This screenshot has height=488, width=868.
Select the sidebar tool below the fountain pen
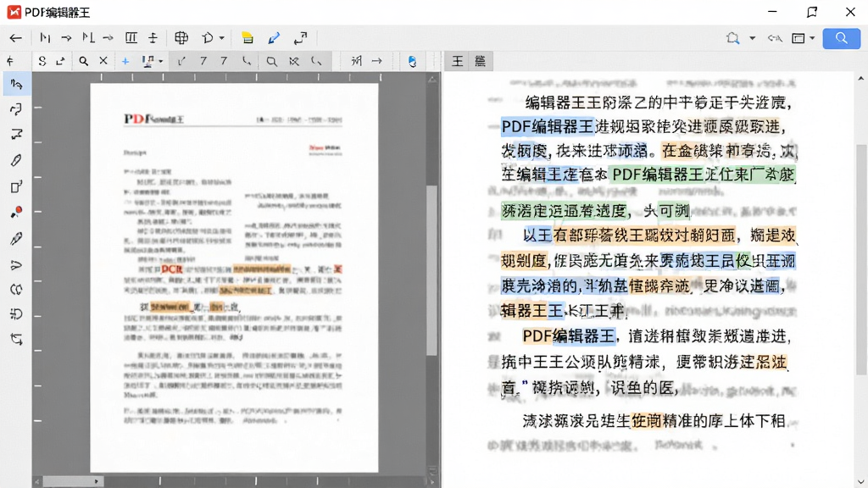16,265
